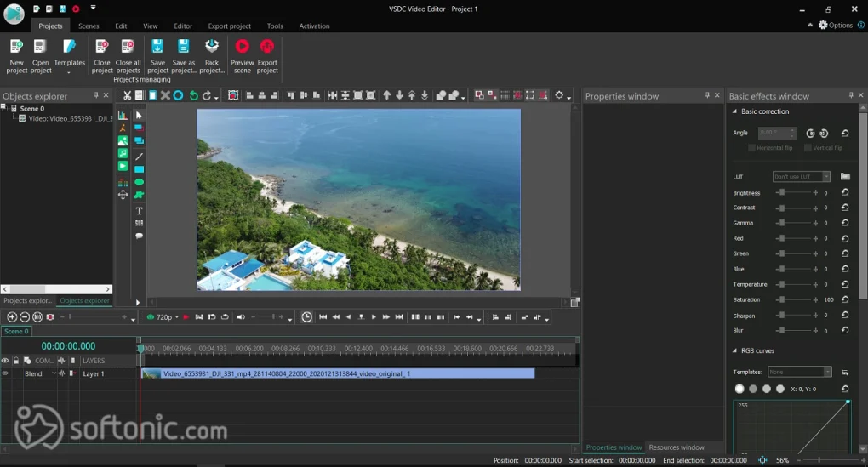Reset the Brightness value

pos(845,192)
